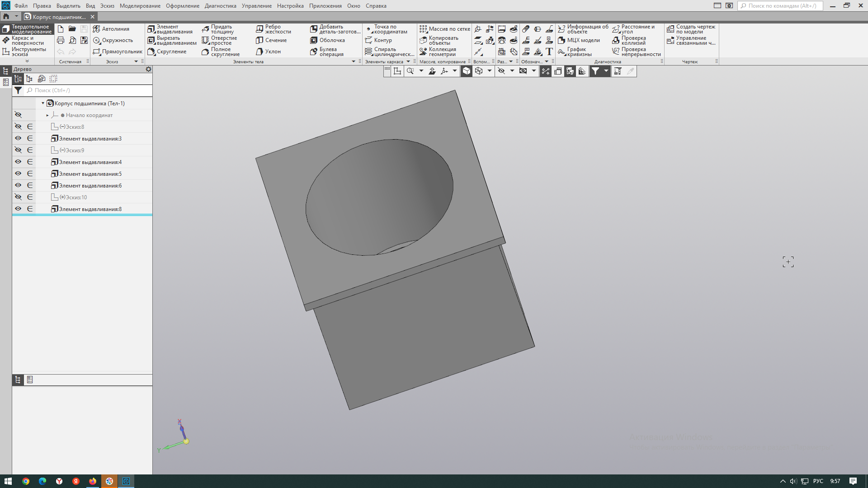Image resolution: width=868 pixels, height=488 pixels.
Task: Toggle visibility of Эскиз:10
Action: click(18, 197)
